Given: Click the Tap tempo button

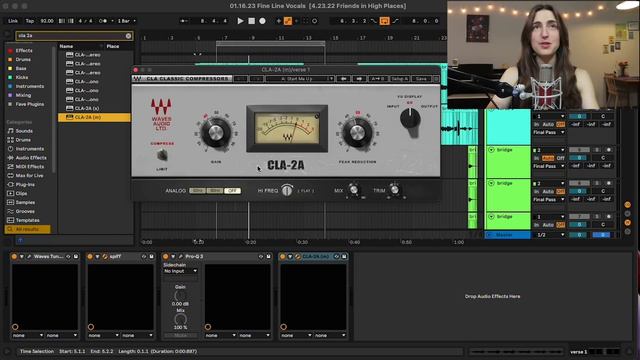Looking at the screenshot, I should point(30,21).
